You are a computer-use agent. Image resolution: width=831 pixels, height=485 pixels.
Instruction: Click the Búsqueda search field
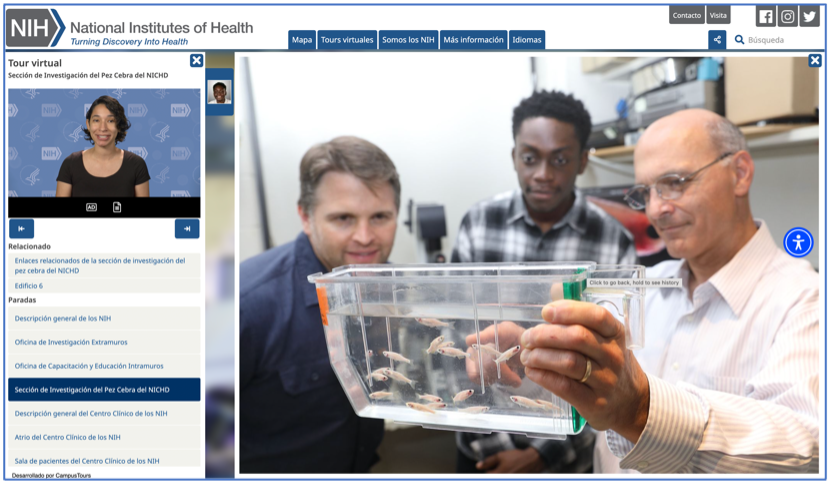pos(776,40)
